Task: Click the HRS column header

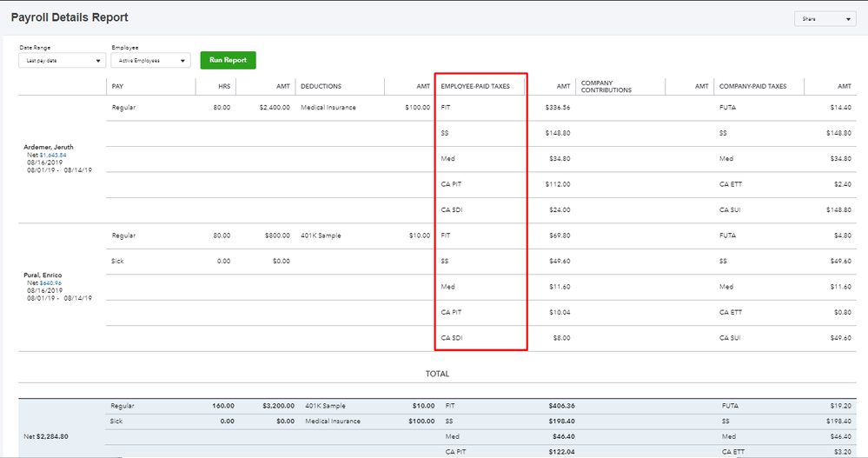Action: pos(224,86)
